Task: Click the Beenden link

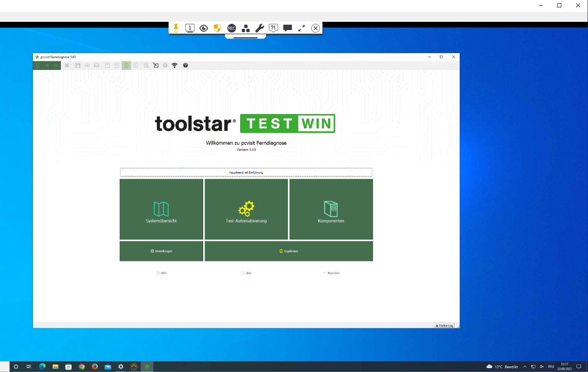Action: pos(331,273)
